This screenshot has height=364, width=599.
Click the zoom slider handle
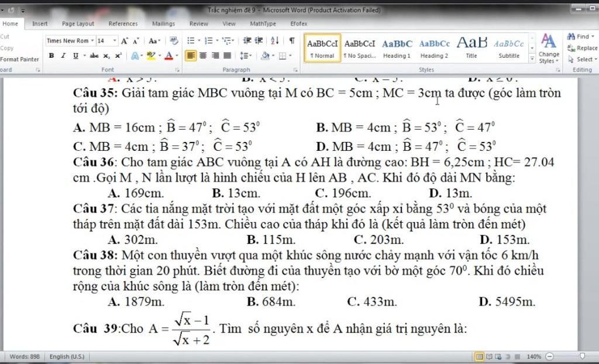pyautogui.click(x=583, y=356)
